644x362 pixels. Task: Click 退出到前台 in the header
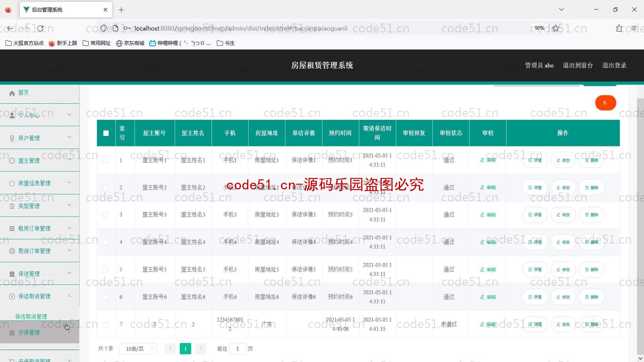click(578, 65)
